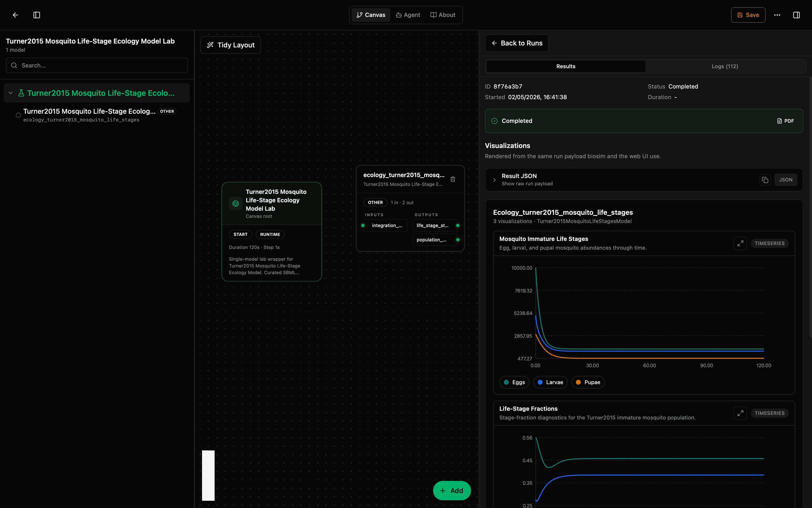Click the OTHER badge on the model node

pyautogui.click(x=375, y=203)
